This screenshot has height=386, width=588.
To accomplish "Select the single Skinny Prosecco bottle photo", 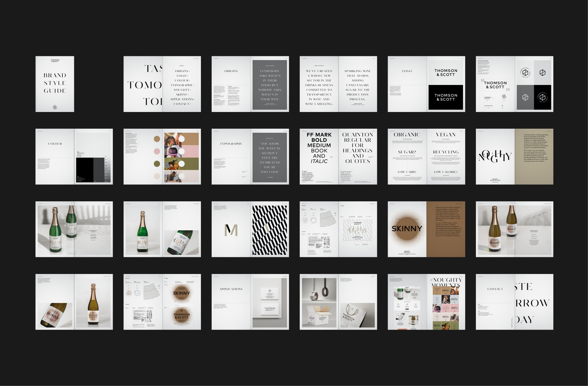I will tap(93, 303).
